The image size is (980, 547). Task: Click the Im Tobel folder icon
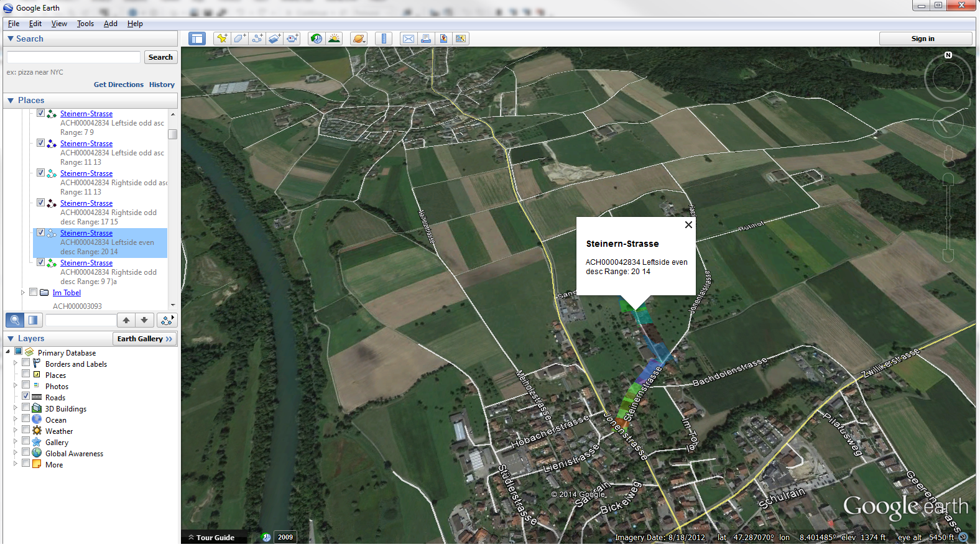pos(44,293)
